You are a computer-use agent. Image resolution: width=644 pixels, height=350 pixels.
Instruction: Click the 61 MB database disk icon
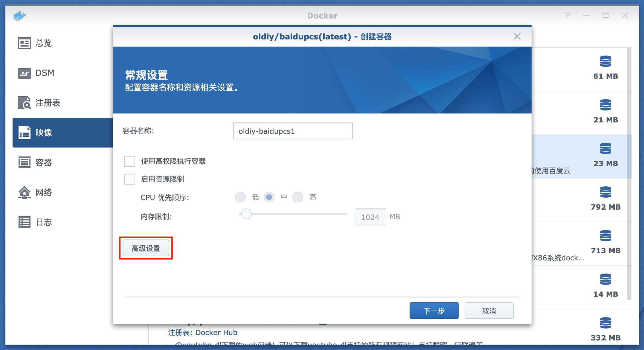(x=605, y=62)
